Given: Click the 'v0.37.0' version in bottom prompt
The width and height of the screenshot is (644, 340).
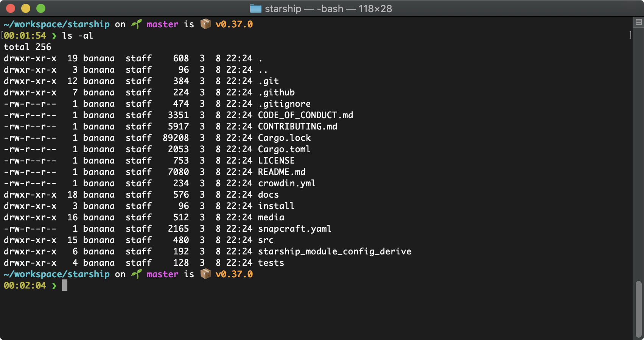Looking at the screenshot, I should 234,274.
